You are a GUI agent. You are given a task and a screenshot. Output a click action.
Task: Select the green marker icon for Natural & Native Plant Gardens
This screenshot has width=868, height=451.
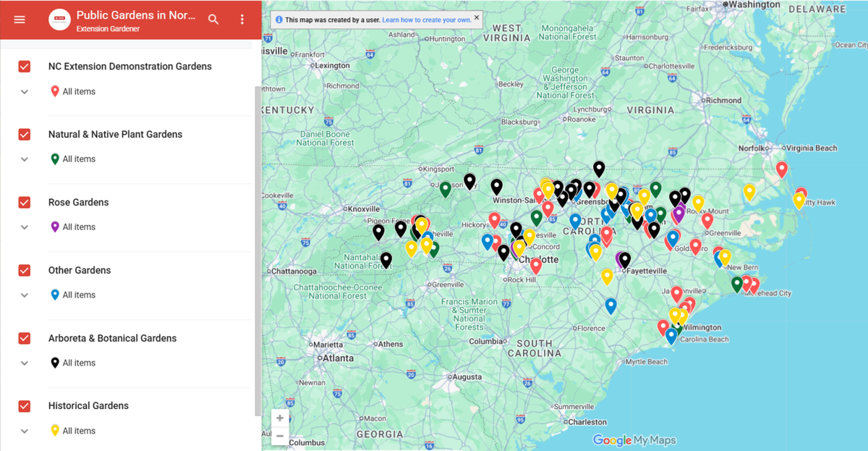click(x=54, y=159)
